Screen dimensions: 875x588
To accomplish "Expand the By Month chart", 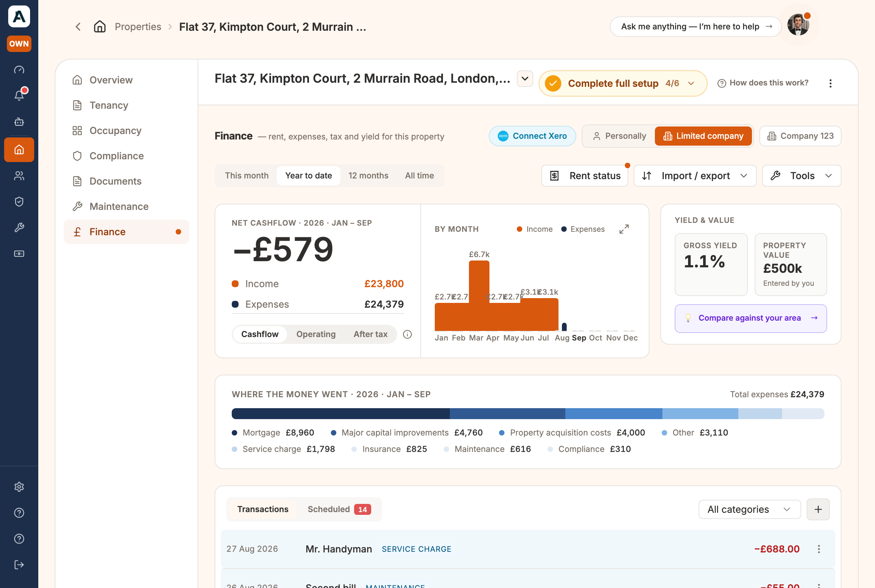I will [x=624, y=229].
